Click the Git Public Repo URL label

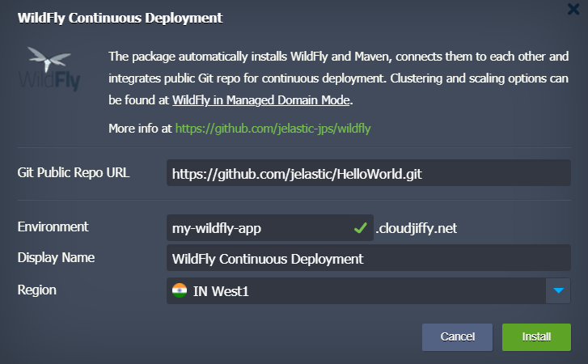point(73,172)
